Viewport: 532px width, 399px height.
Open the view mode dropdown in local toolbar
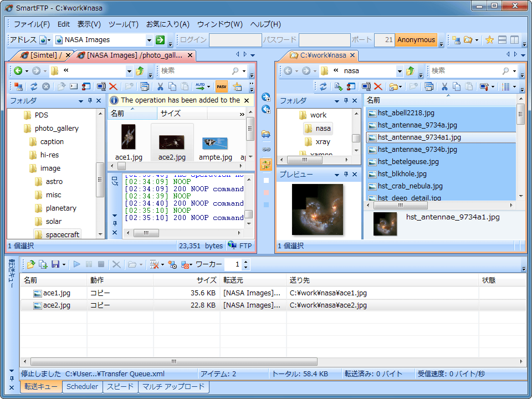[514, 87]
